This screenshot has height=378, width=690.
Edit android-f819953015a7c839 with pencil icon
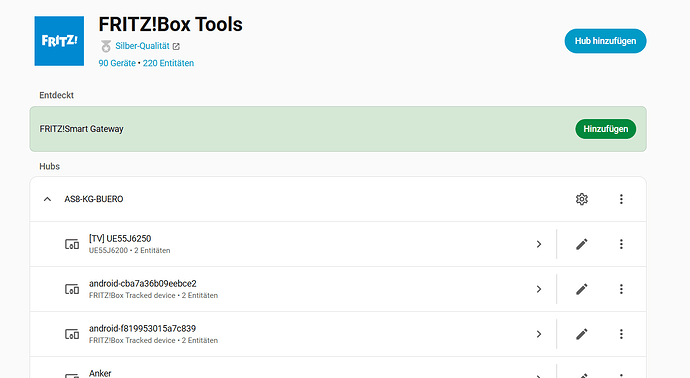pyautogui.click(x=581, y=334)
